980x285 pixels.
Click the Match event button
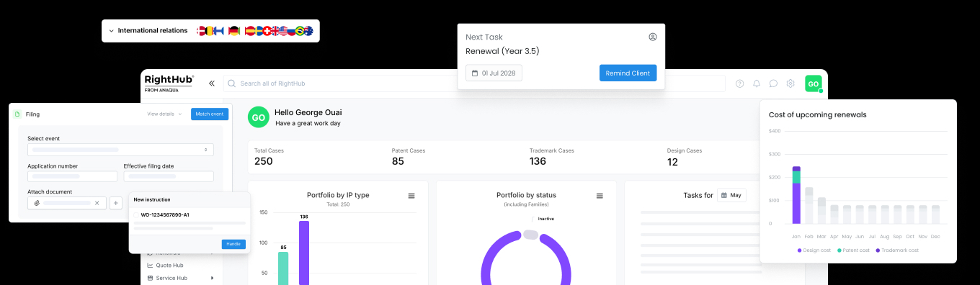(210, 114)
